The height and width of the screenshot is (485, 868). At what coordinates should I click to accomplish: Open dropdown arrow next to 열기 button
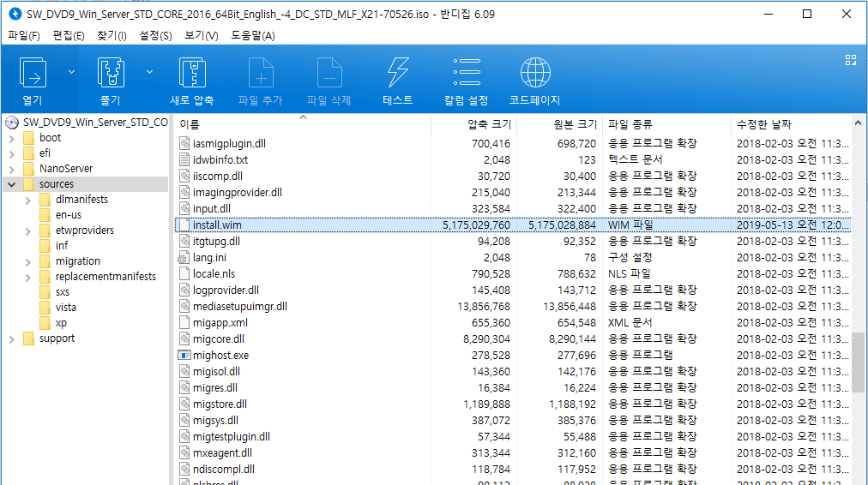tap(71, 72)
